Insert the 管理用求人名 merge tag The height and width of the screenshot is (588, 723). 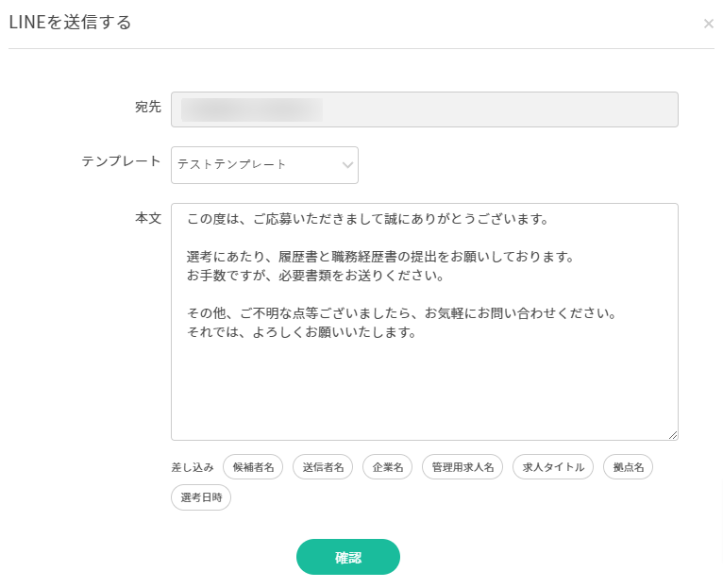[x=462, y=467]
